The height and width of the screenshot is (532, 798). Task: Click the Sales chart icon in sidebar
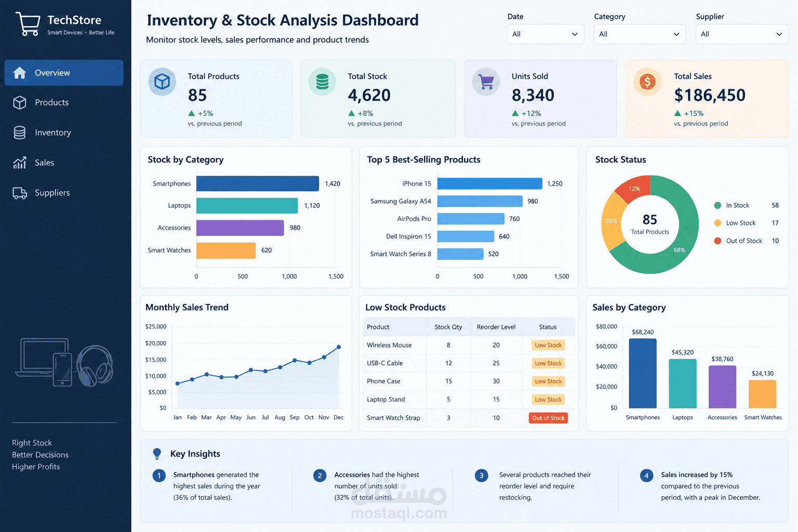(20, 163)
